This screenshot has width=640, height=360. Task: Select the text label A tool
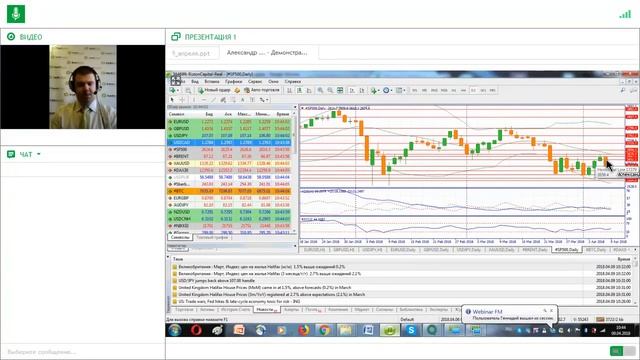click(x=242, y=100)
